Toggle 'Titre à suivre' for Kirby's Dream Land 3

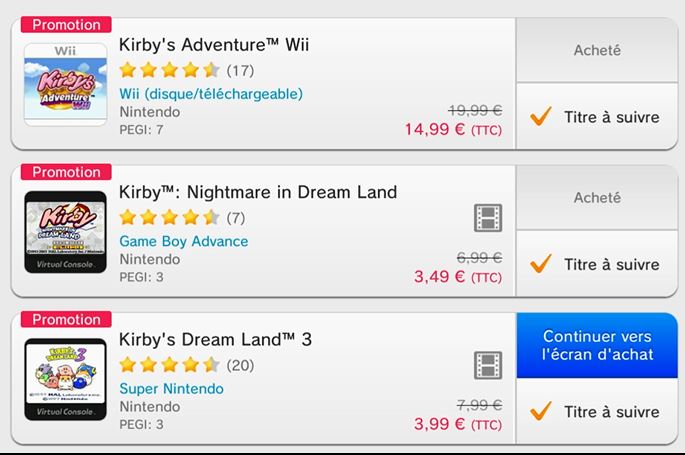(597, 411)
